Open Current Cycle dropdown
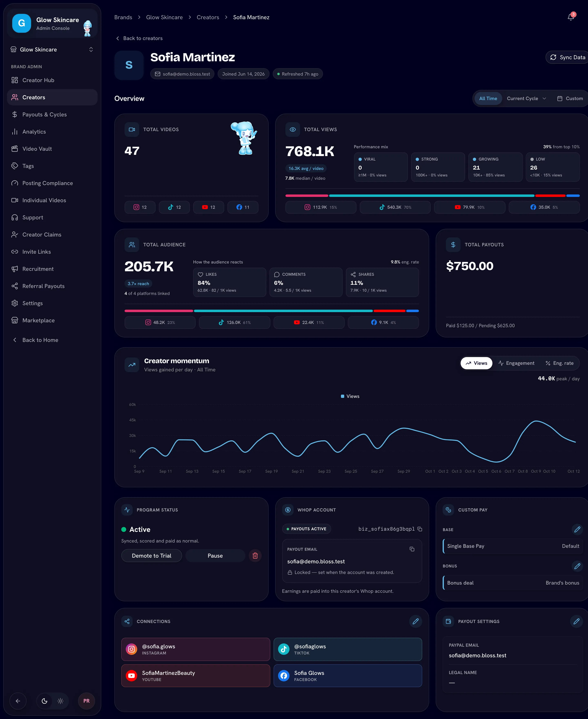The width and height of the screenshot is (588, 719). point(526,99)
